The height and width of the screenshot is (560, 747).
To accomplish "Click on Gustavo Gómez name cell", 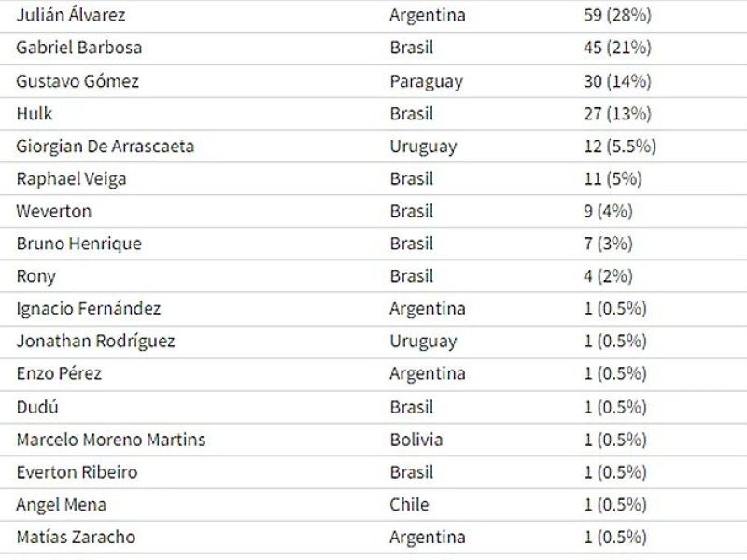I will (x=78, y=81).
